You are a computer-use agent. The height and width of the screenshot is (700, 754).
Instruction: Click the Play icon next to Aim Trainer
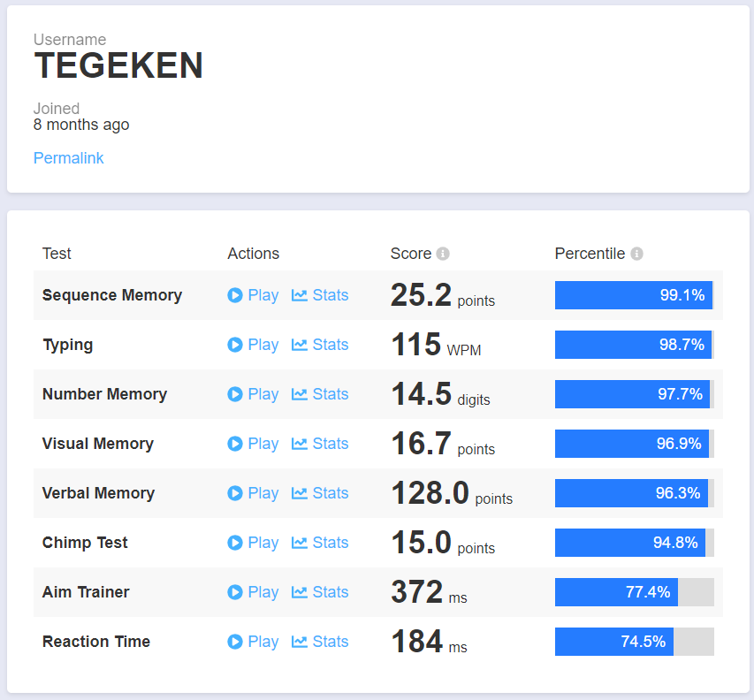233,592
